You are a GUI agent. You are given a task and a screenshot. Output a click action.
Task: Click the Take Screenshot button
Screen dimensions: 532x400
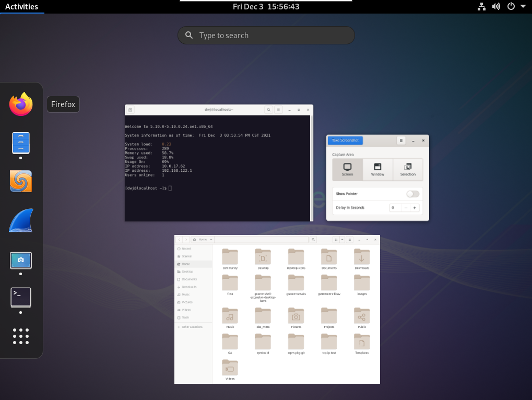[345, 140]
